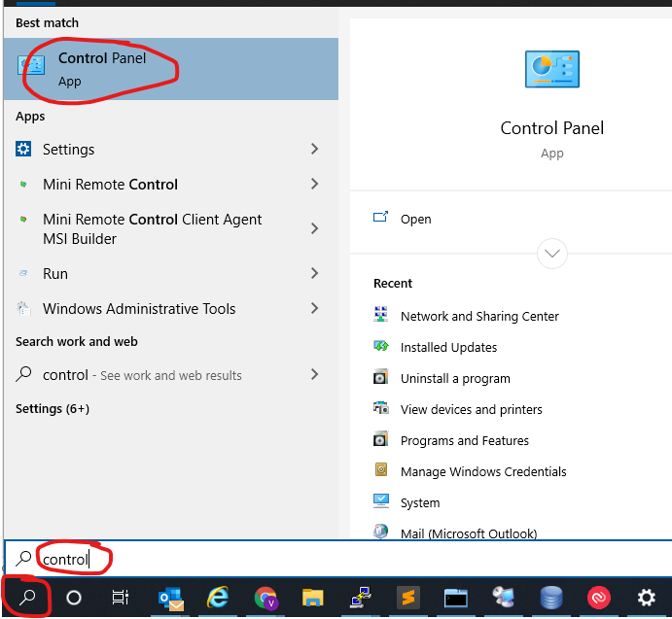Select the Mini Remote Control result
The height and width of the screenshot is (619, 672).
point(170,185)
